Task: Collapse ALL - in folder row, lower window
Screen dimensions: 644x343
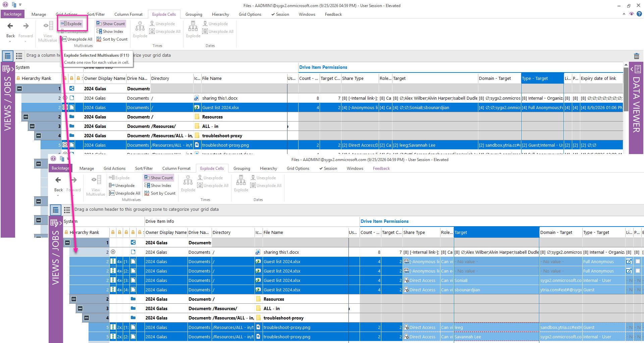Action: (x=80, y=308)
